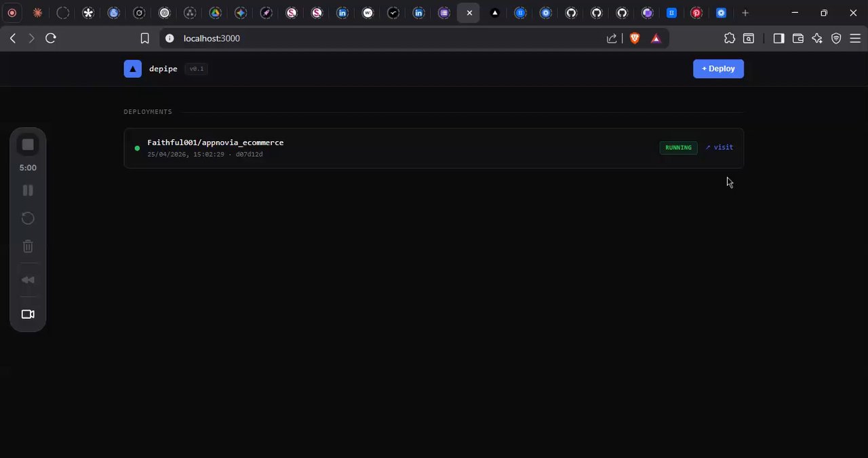
Task: Open the browser hamburger menu
Action: click(855, 39)
